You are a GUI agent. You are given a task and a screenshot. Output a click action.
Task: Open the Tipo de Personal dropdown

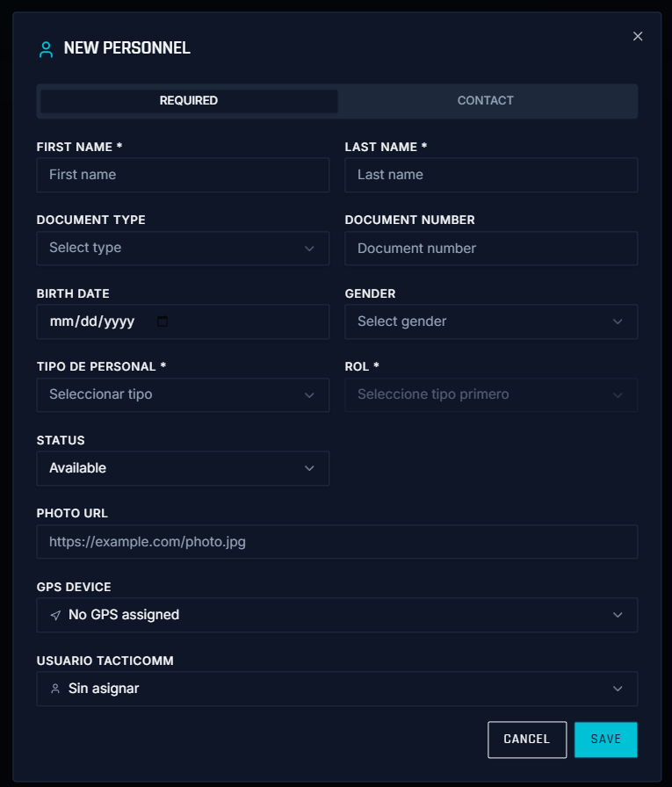pos(183,395)
